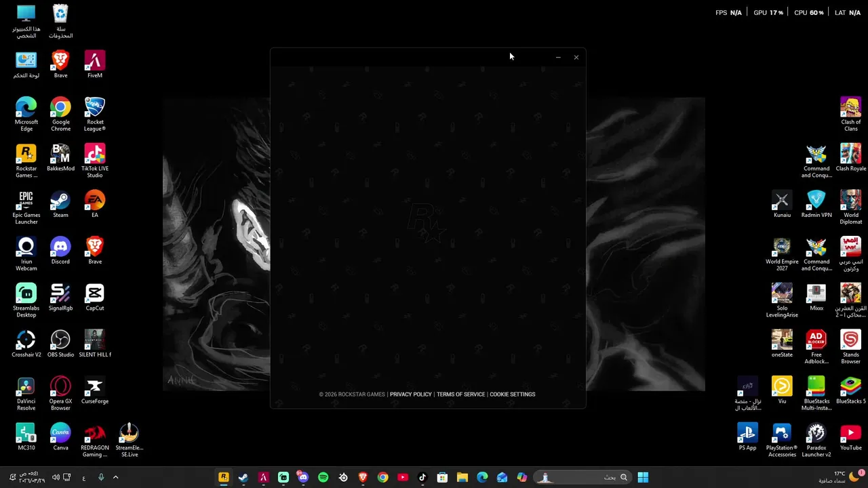Open PlayStation Accessories desktop icon
Screen dimensions: 868x488
tap(782, 441)
